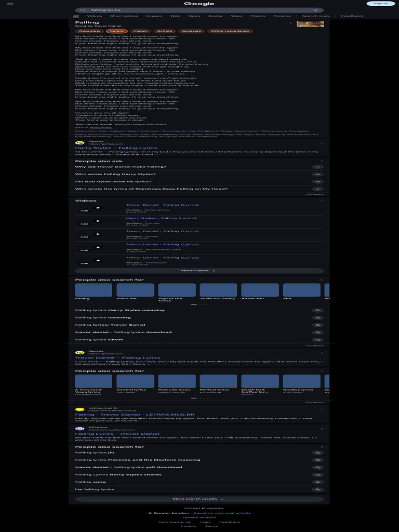
Task: Click the search magnifier icon in search bar
Action: 83,10
